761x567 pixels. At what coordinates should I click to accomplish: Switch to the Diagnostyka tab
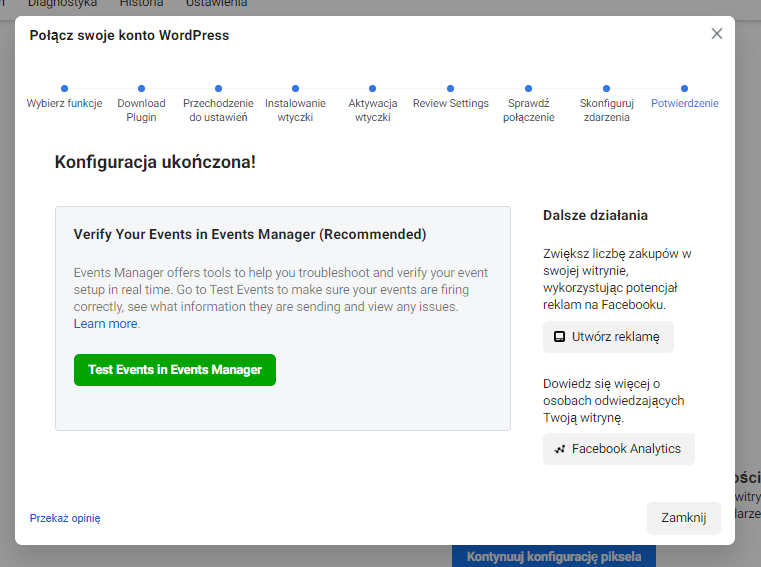(x=63, y=4)
